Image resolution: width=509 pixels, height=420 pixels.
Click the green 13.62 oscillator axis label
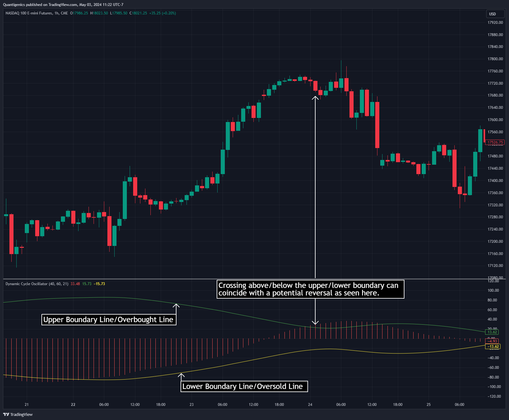pyautogui.click(x=492, y=332)
